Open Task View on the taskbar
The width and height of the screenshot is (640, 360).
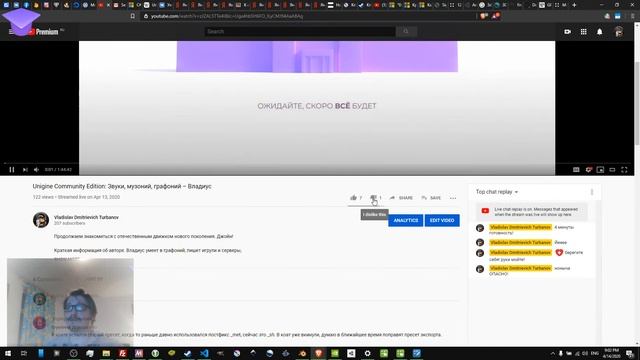click(24, 353)
